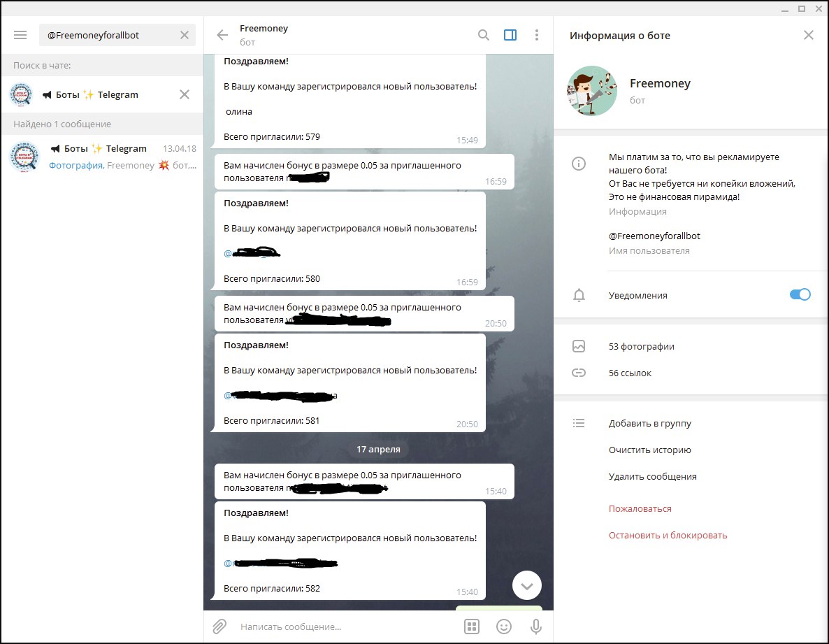
Task: Record a voice message with microphone
Action: (536, 627)
